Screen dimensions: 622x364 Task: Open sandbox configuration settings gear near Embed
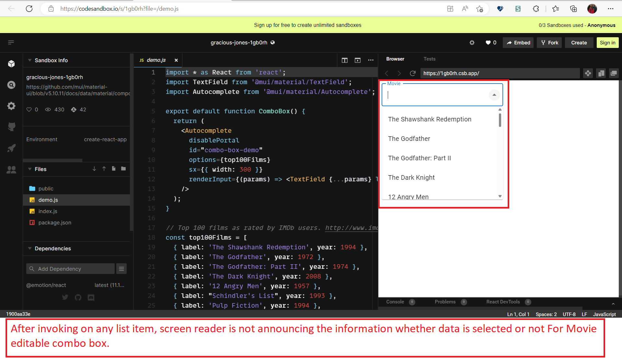472,42
